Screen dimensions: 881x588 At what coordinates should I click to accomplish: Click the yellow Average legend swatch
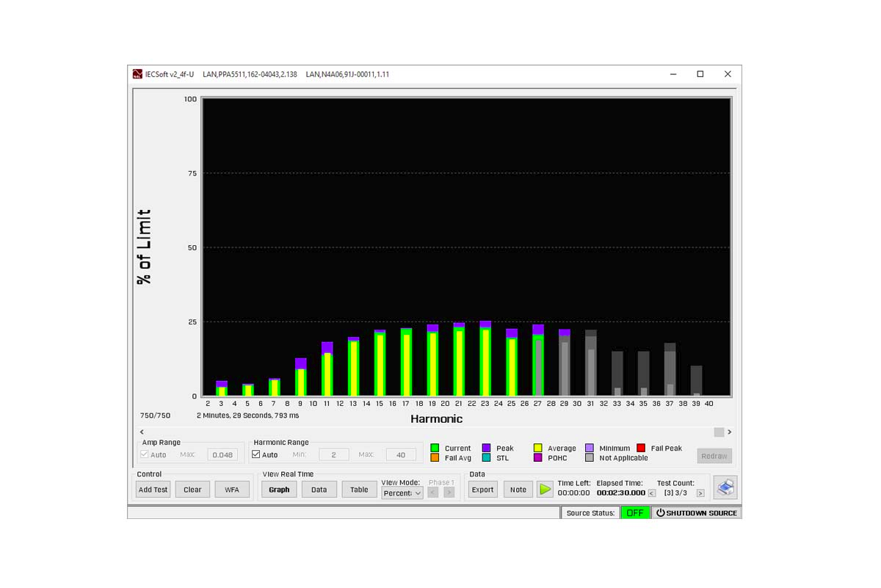click(x=537, y=448)
